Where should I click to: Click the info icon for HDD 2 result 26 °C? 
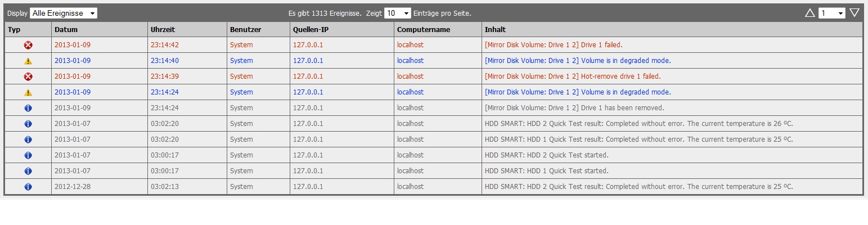(28, 124)
